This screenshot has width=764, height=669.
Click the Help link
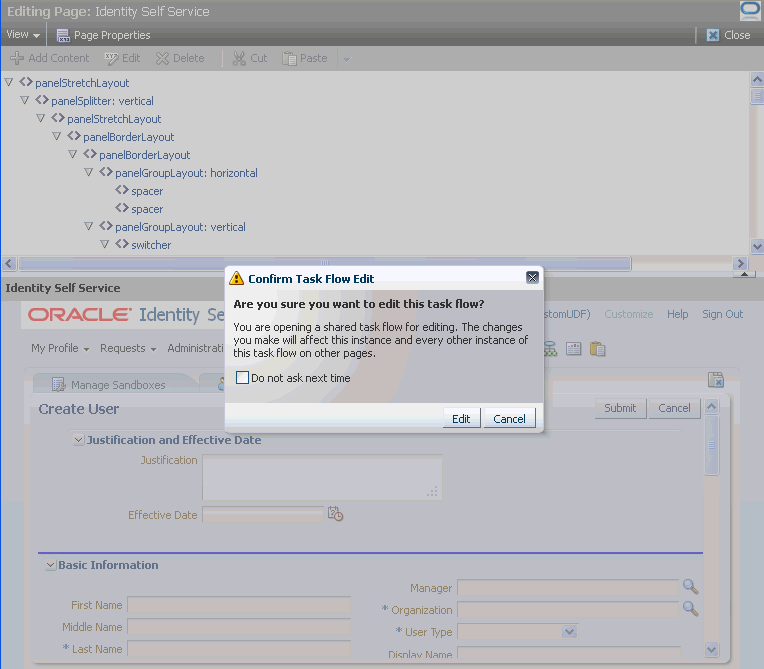tap(678, 314)
